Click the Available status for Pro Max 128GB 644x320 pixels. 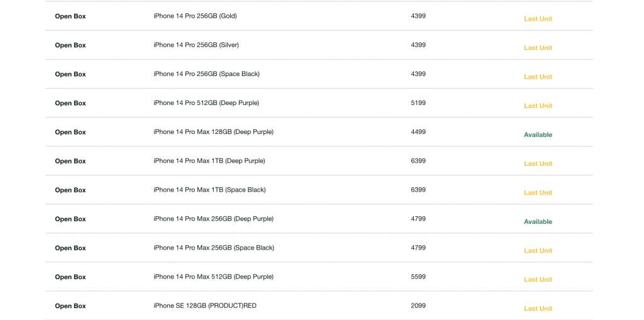[538, 135]
